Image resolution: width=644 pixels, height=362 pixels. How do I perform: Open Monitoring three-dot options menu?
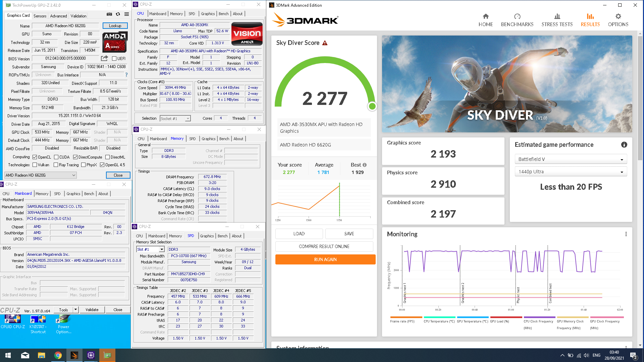[626, 234]
